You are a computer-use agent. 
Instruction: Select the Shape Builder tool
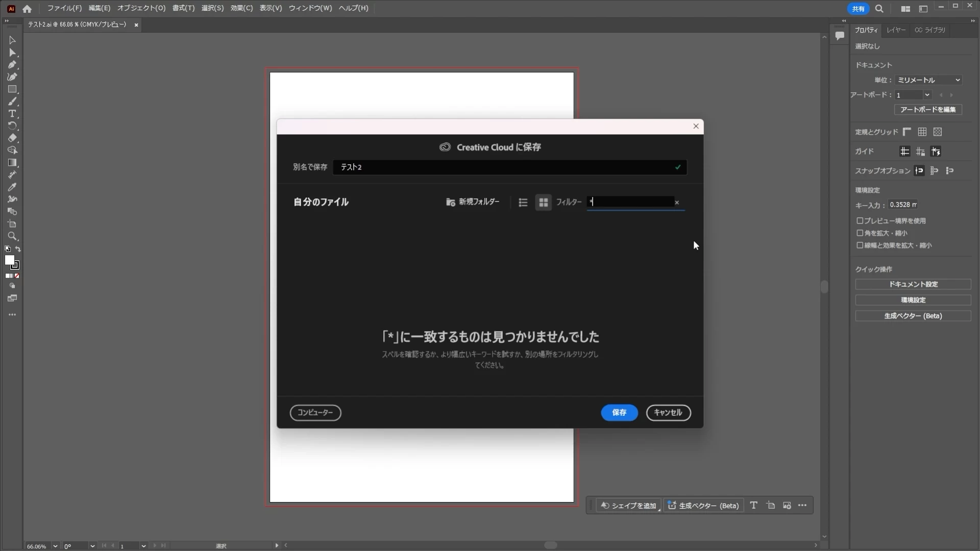(x=12, y=151)
